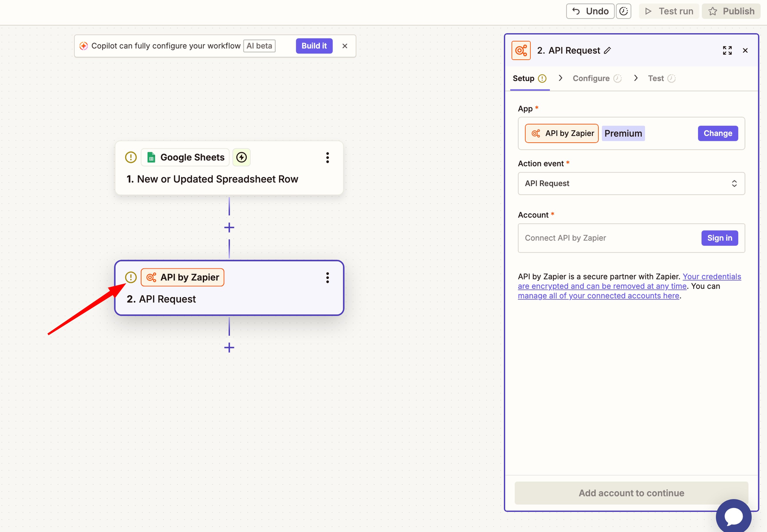
Task: Rename step with pencil icon
Action: click(x=607, y=50)
